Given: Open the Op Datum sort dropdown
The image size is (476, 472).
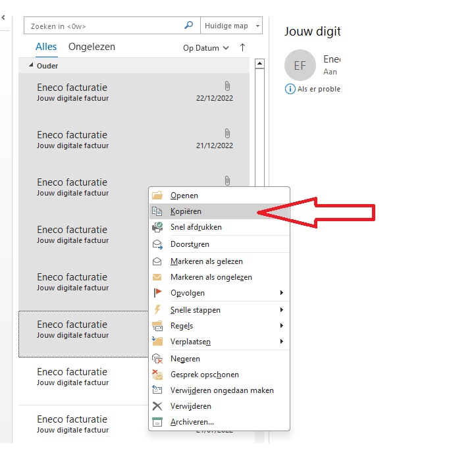Looking at the screenshot, I should coord(205,48).
